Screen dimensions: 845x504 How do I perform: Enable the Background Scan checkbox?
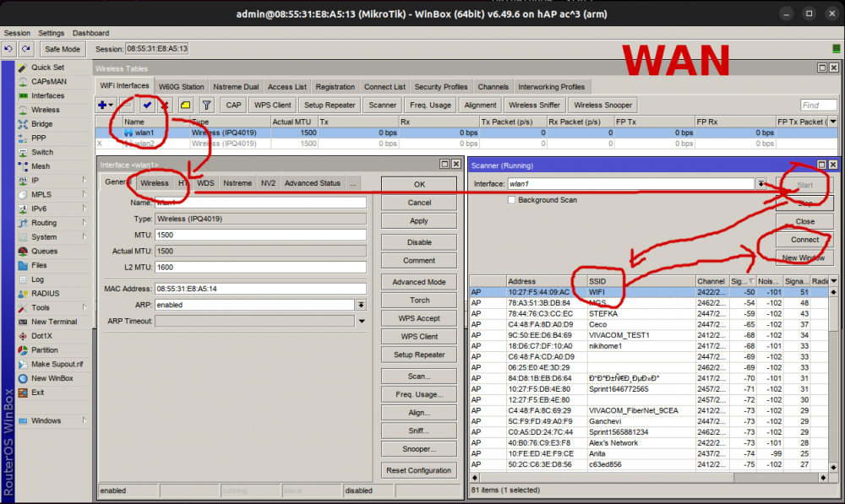coord(511,200)
